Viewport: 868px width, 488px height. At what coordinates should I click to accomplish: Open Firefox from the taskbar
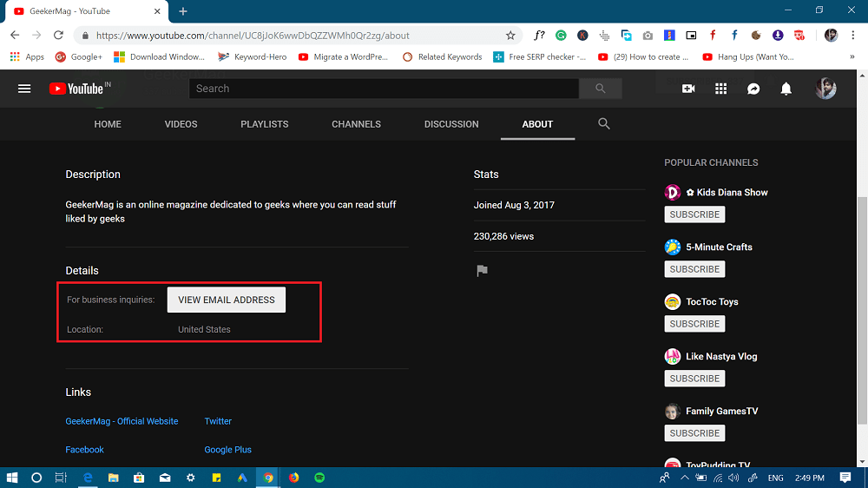[x=294, y=478]
